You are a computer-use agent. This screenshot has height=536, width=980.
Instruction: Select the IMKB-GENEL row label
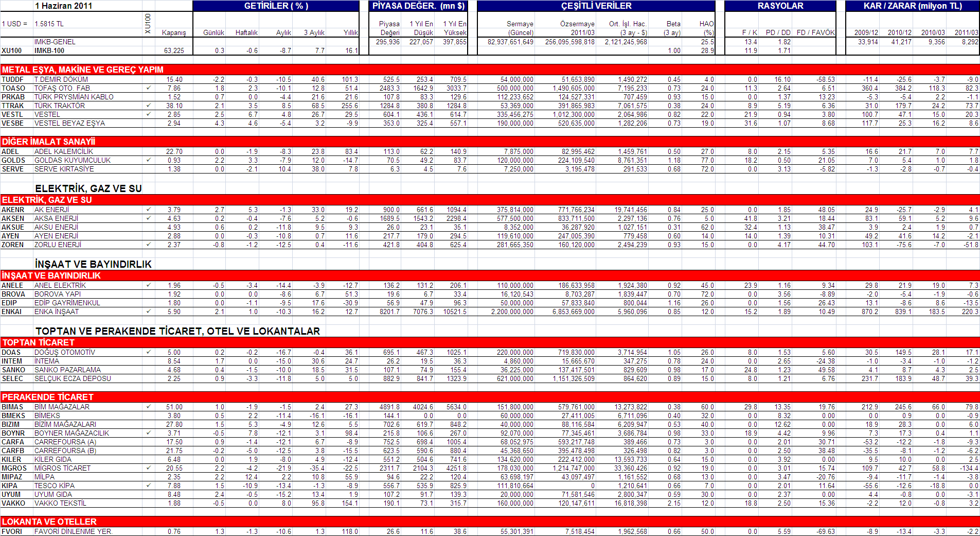point(55,42)
